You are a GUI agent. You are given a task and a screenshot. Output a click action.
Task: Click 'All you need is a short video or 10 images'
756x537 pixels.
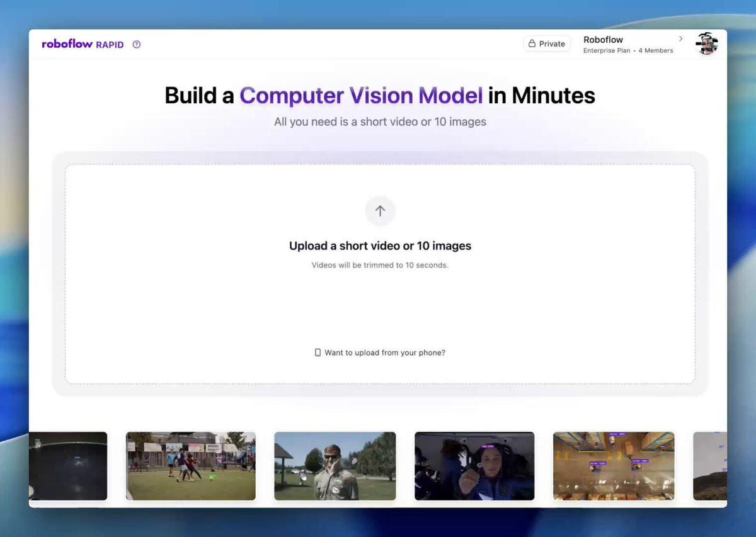click(x=380, y=122)
